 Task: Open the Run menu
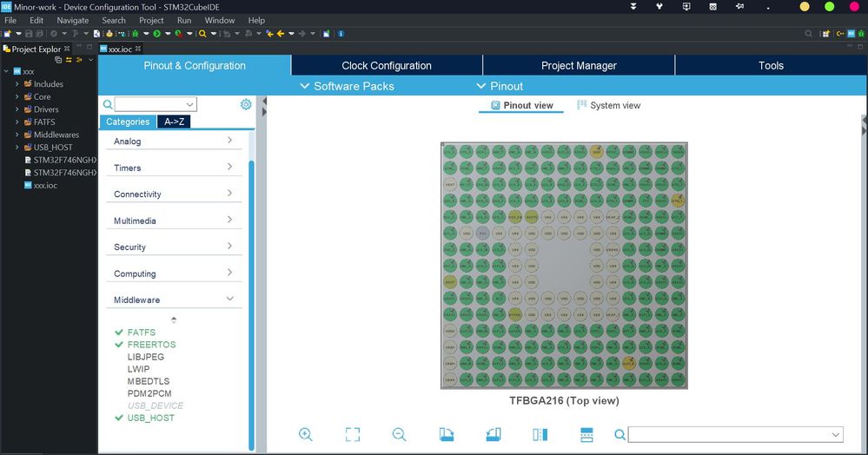pyautogui.click(x=184, y=21)
